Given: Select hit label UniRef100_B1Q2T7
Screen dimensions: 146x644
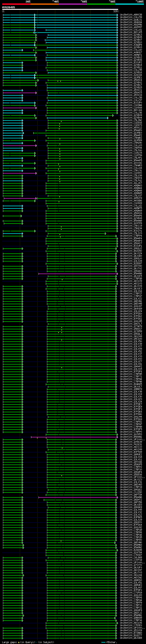Looking at the screenshot, I should click(x=131, y=636).
